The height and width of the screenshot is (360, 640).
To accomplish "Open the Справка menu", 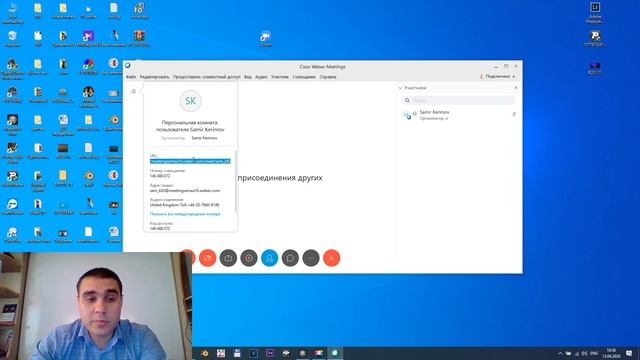I will pyautogui.click(x=328, y=77).
